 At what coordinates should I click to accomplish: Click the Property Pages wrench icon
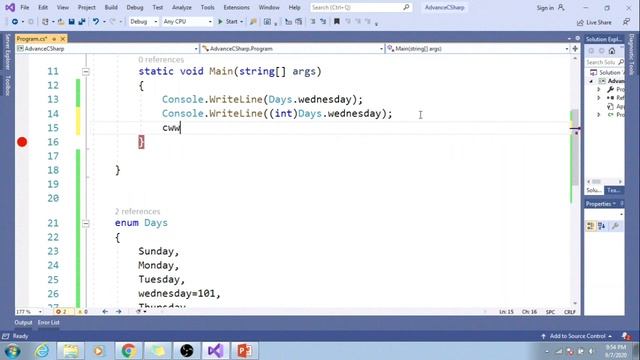click(615, 226)
